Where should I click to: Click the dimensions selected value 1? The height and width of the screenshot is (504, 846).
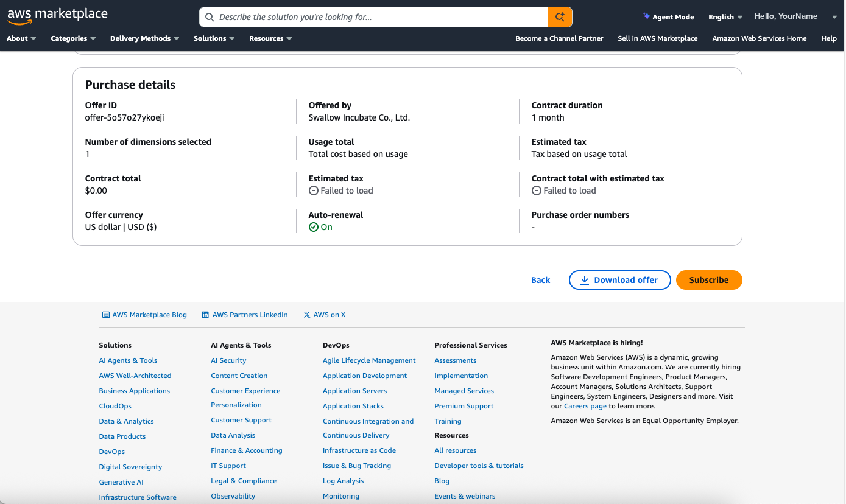(x=88, y=154)
